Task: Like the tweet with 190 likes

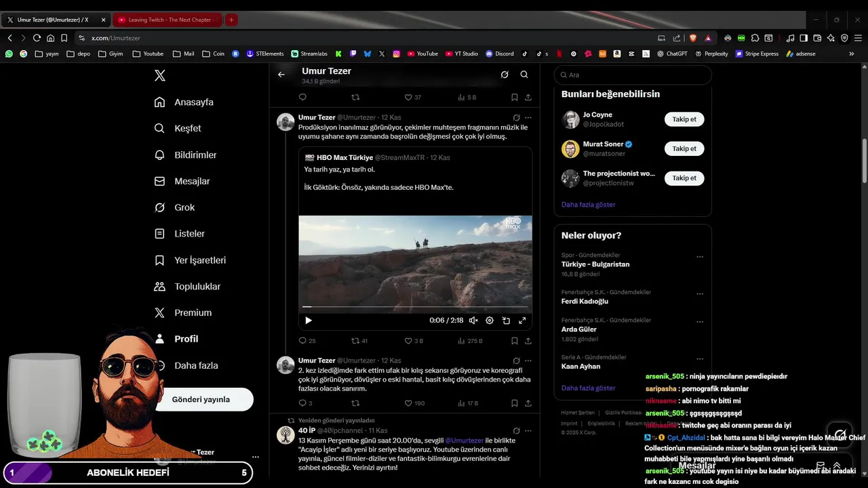Action: click(x=414, y=403)
